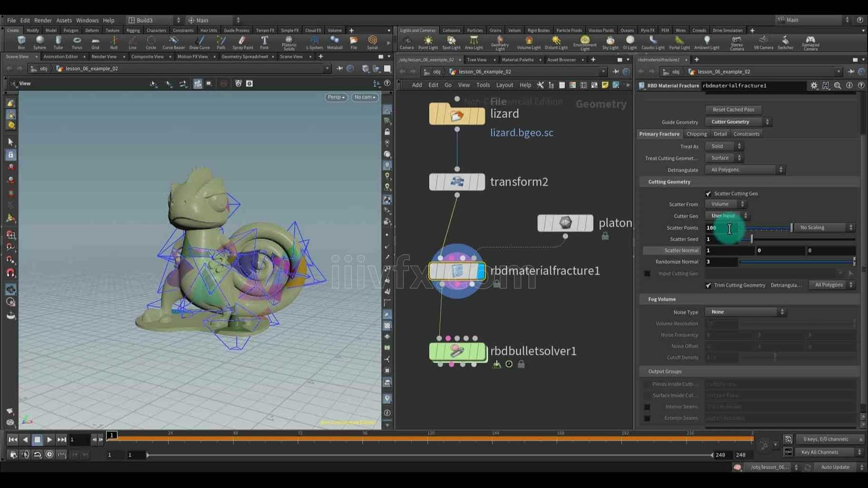Toggle lock icon below platonic node
Image resolution: width=868 pixels, height=488 pixels.
pos(605,236)
